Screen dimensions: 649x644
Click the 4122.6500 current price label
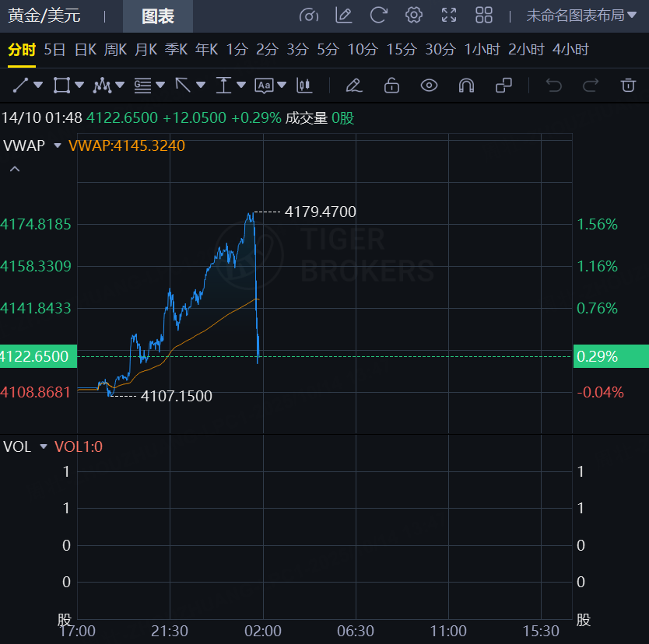pos(36,357)
